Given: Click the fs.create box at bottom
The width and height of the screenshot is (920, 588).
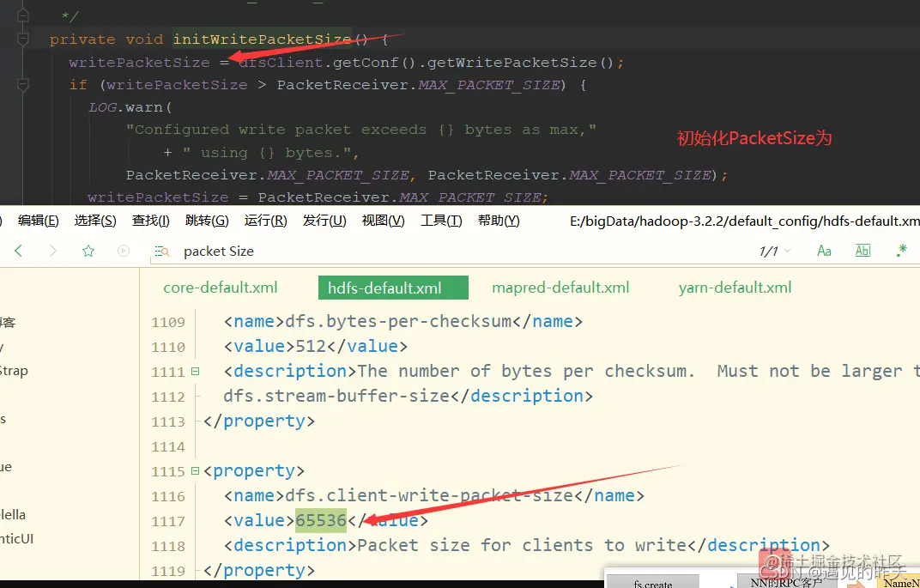Looking at the screenshot, I should (653, 582).
